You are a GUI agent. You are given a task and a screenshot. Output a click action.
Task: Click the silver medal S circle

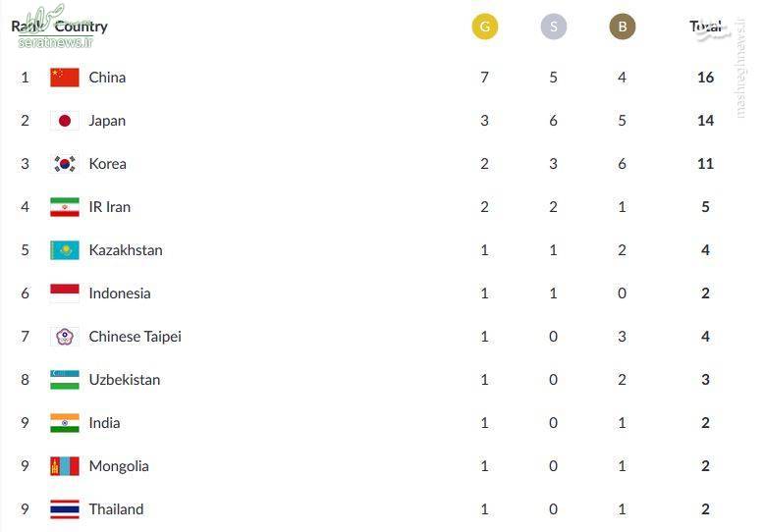coord(554,27)
